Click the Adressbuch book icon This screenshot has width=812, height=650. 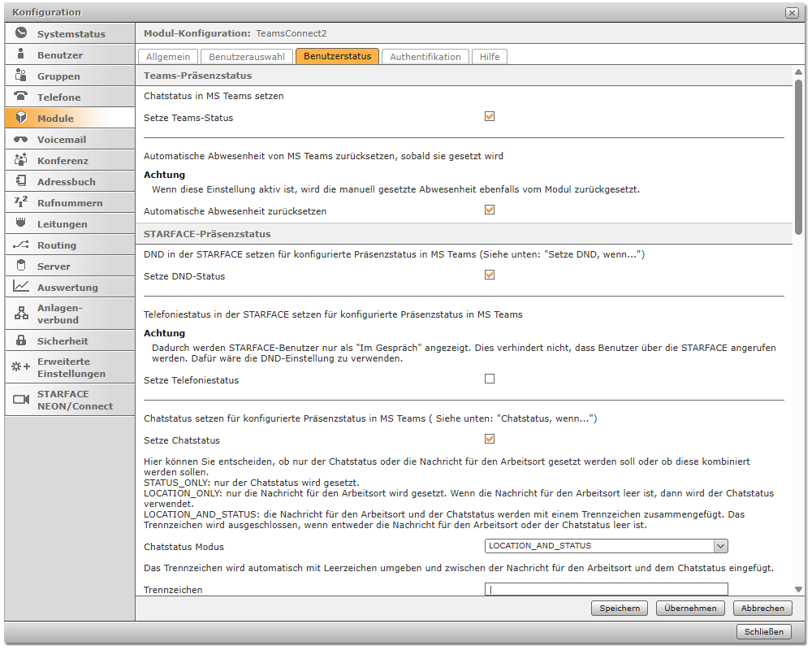[x=21, y=181]
